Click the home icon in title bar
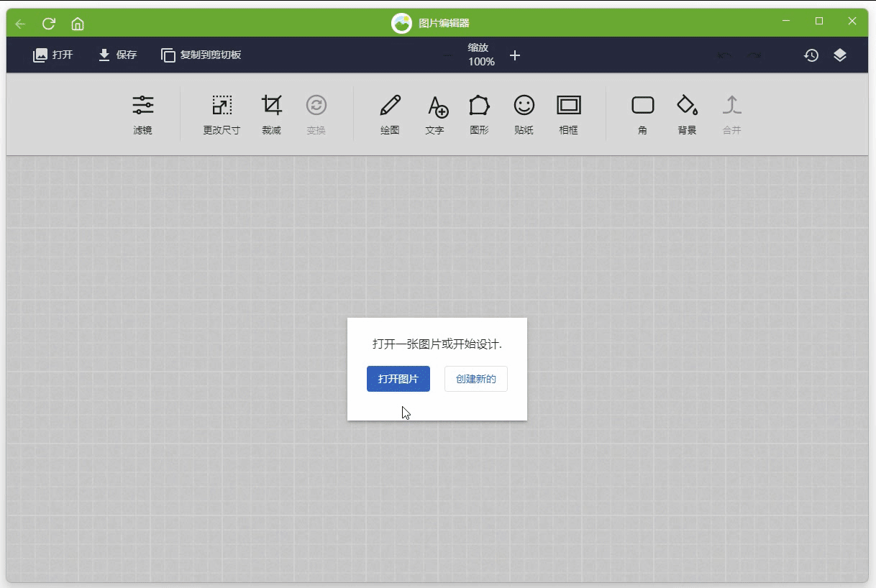Viewport: 876px width, 588px height. [x=78, y=24]
